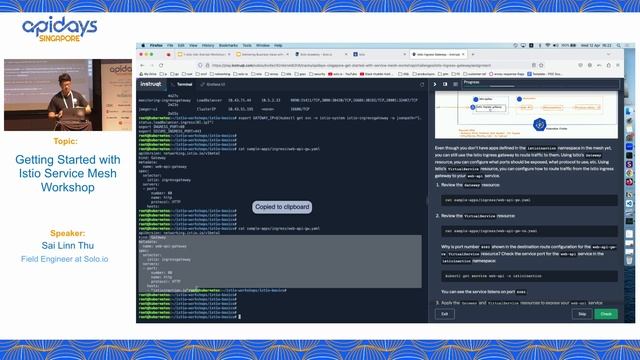
Task: Click the green Check button
Action: pyautogui.click(x=606, y=314)
